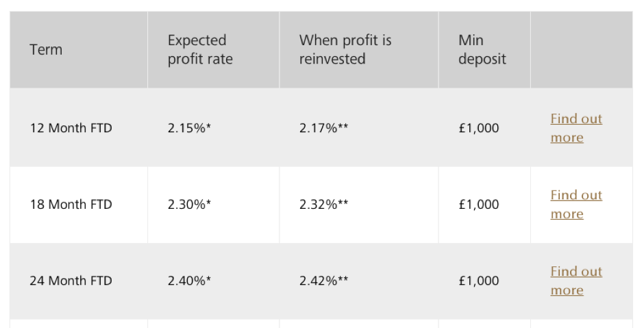This screenshot has width=644, height=328.
Task: Open 'Find out more' for 12 Month FTD
Action: 575,128
